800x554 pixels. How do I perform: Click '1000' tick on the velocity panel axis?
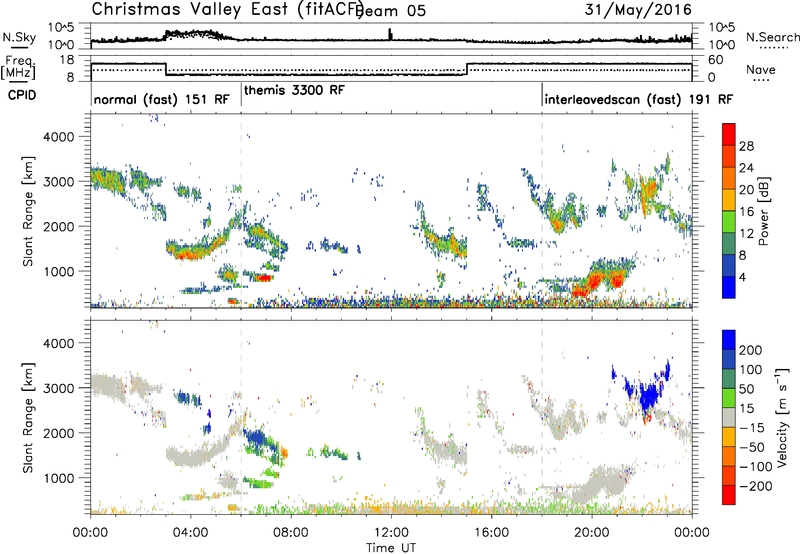click(59, 478)
